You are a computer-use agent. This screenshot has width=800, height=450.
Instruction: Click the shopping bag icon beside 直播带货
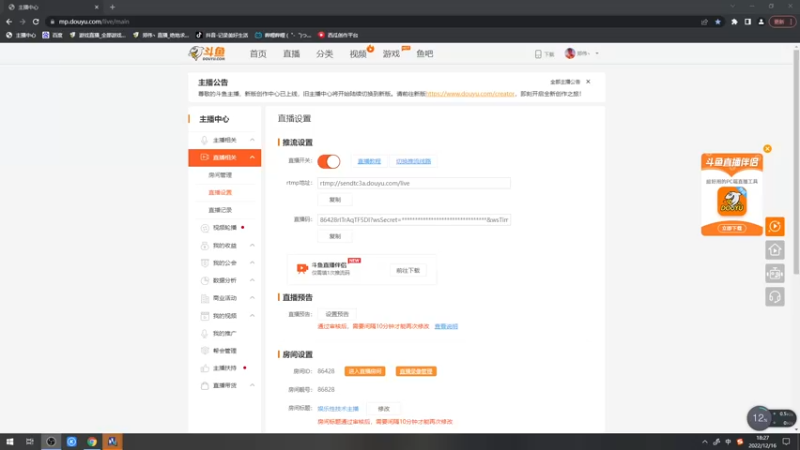point(205,386)
